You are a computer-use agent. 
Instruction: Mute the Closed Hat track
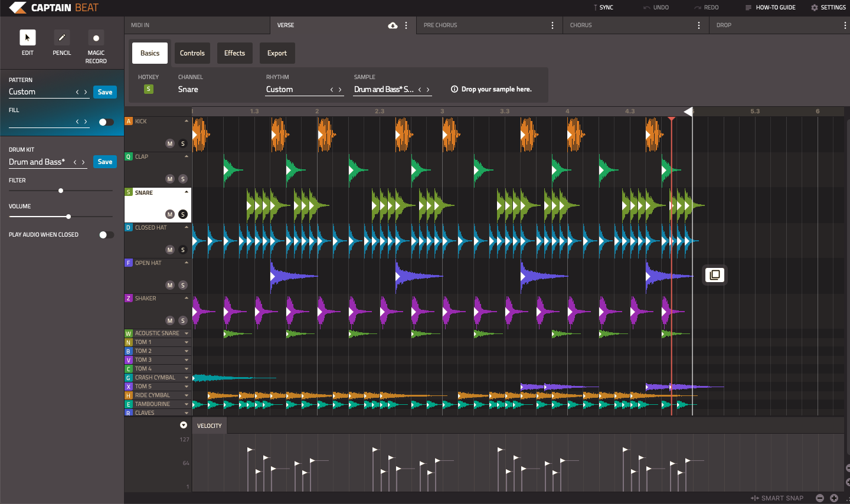[170, 250]
